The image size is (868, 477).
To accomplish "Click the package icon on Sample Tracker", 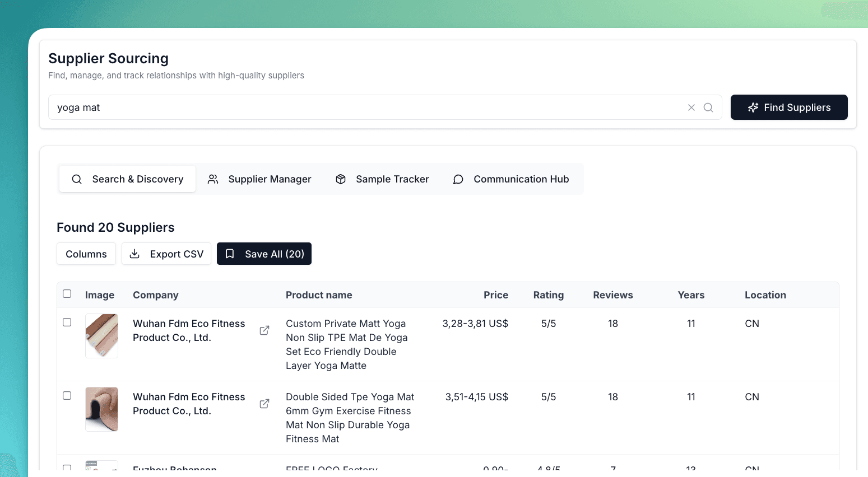I will click(x=341, y=179).
